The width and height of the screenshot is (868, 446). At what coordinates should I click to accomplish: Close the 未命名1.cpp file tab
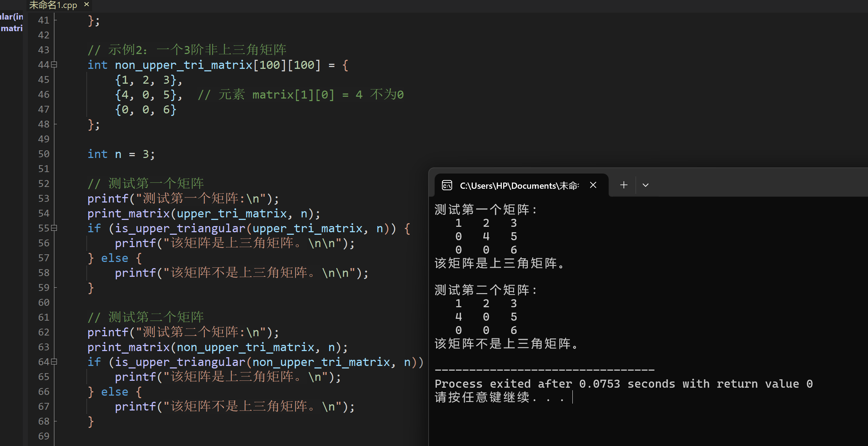[86, 4]
